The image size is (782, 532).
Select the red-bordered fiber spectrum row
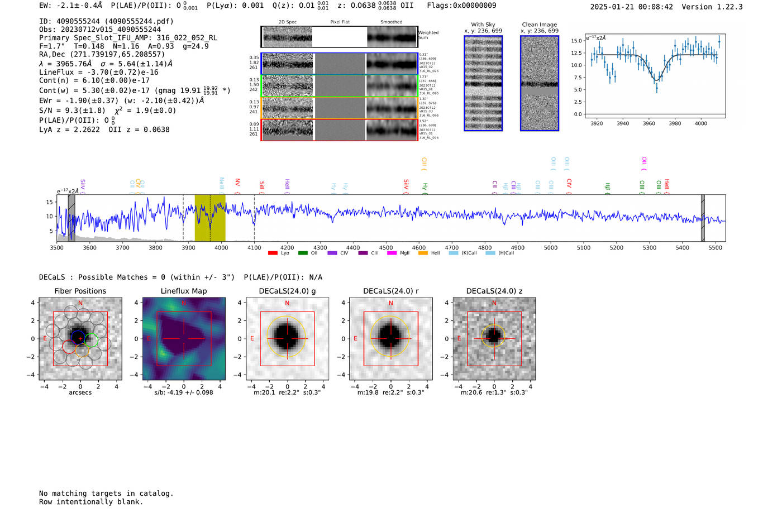pyautogui.click(x=339, y=130)
